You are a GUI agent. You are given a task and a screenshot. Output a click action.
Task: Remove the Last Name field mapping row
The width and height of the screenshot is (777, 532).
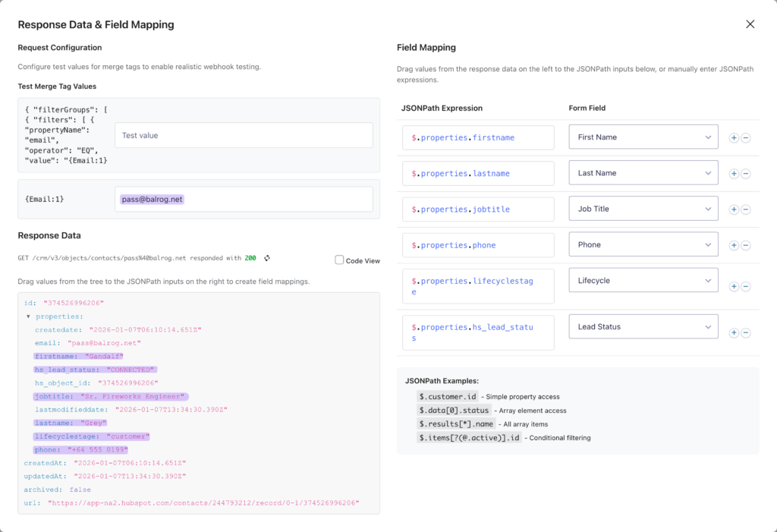(746, 173)
